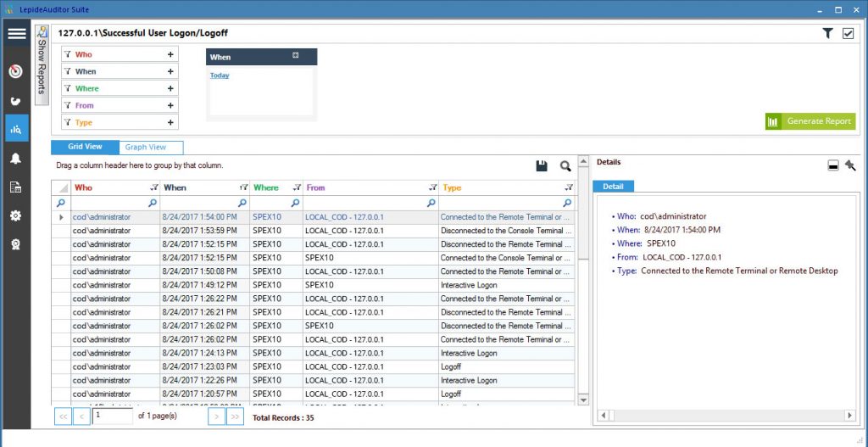Click the magnifier search icon above grid
This screenshot has width=868, height=447.
tap(565, 165)
